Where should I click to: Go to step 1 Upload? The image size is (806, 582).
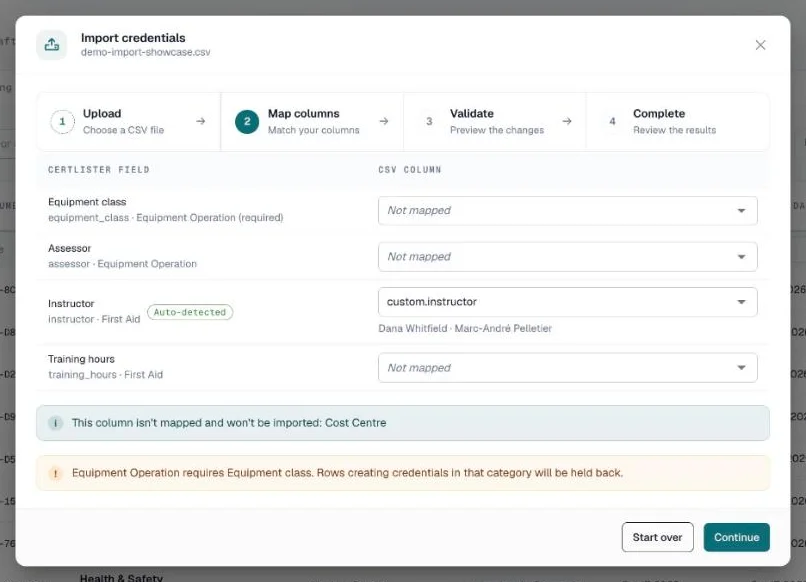(x=129, y=122)
